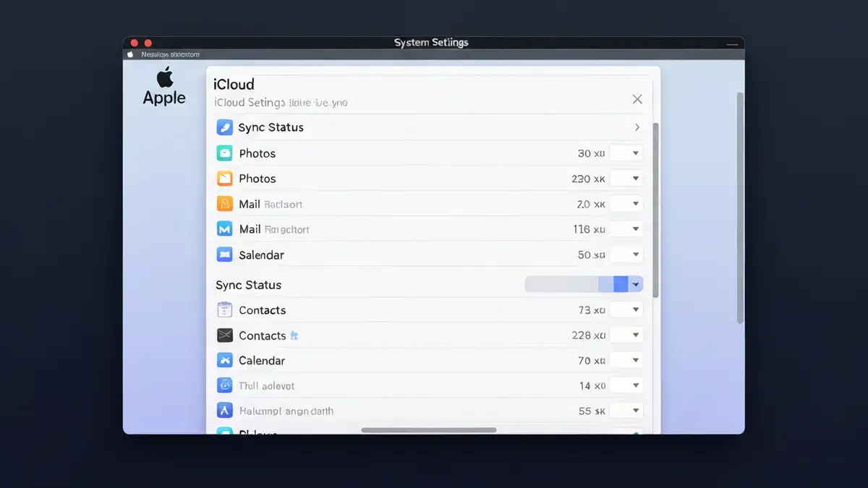
Task: Click the 50 sa value
Action: [x=591, y=254]
